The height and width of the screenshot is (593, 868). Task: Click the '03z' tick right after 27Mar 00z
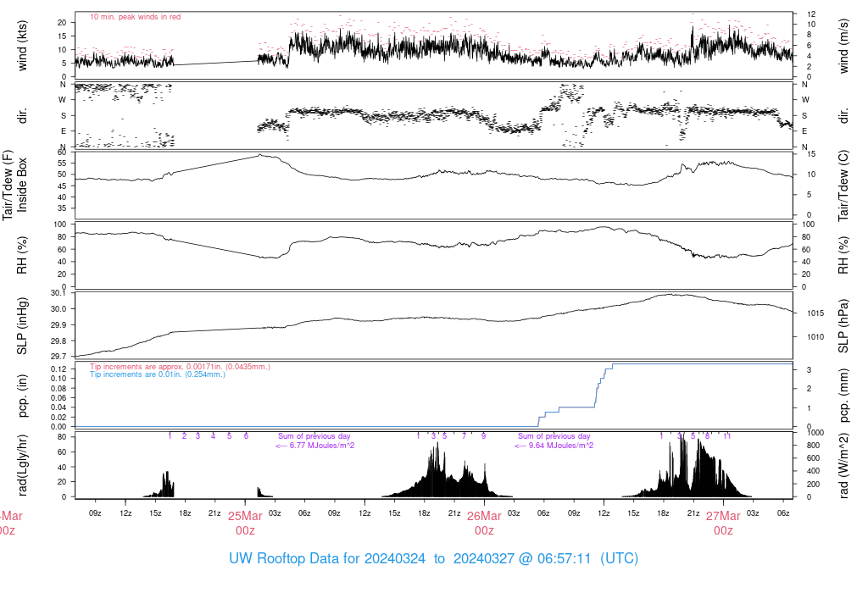pyautogui.click(x=753, y=513)
